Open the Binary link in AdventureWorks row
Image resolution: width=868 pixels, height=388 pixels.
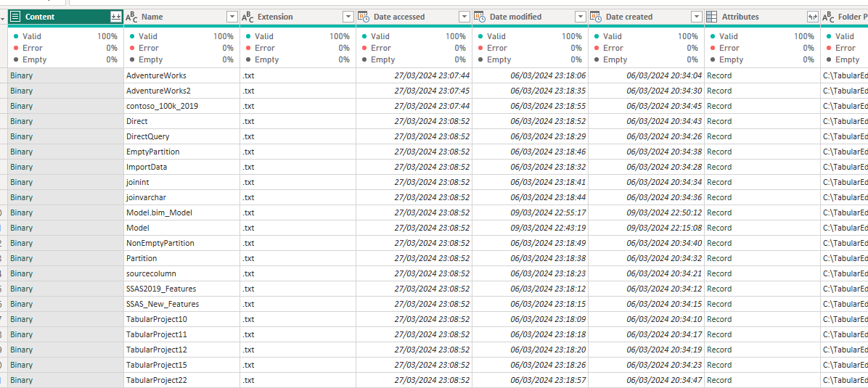[22, 75]
